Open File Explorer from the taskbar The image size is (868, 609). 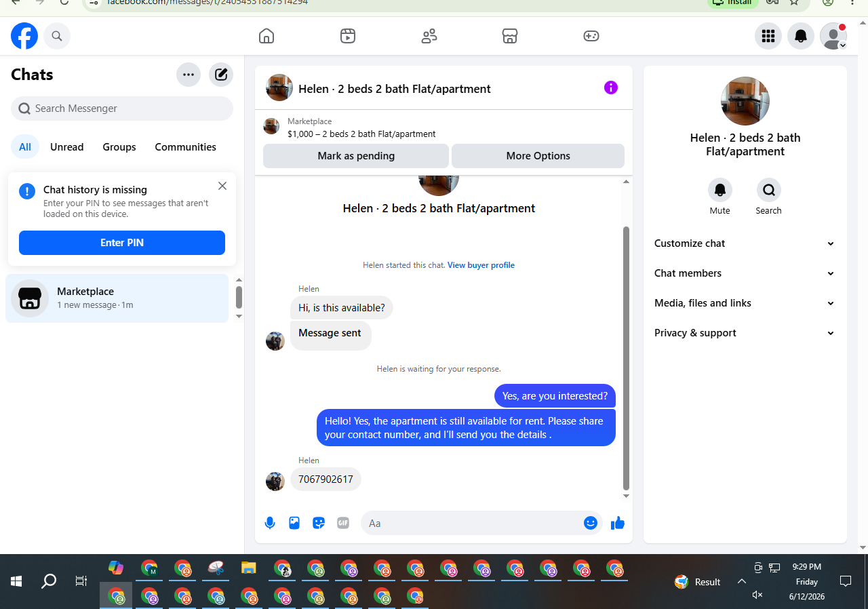point(249,568)
